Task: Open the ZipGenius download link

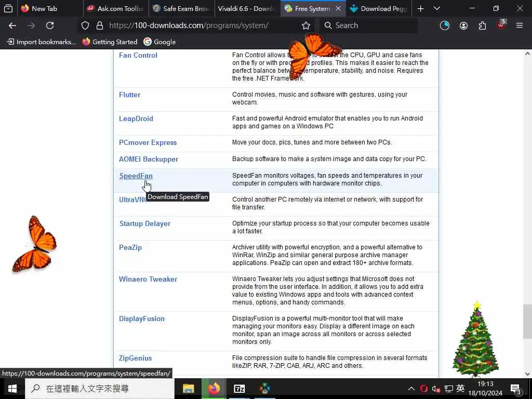Action: 136,358
